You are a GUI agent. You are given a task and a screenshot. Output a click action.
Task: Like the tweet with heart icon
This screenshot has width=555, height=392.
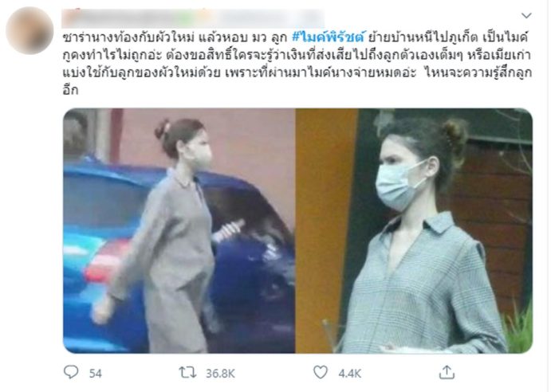pos(321,372)
